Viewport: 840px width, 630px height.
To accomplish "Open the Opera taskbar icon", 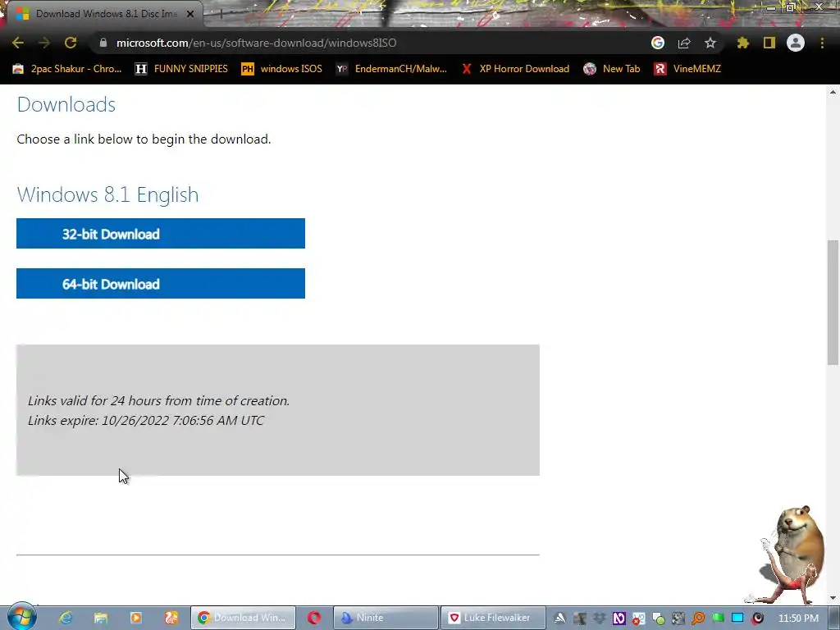I will click(x=314, y=618).
